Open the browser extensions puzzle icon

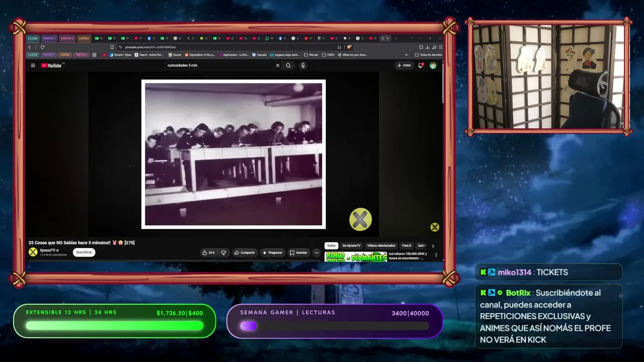(x=421, y=47)
